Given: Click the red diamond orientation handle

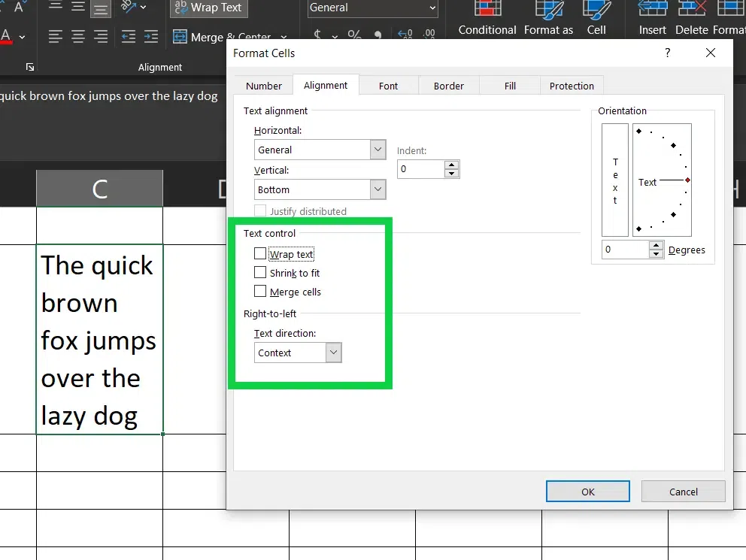Looking at the screenshot, I should point(687,180).
